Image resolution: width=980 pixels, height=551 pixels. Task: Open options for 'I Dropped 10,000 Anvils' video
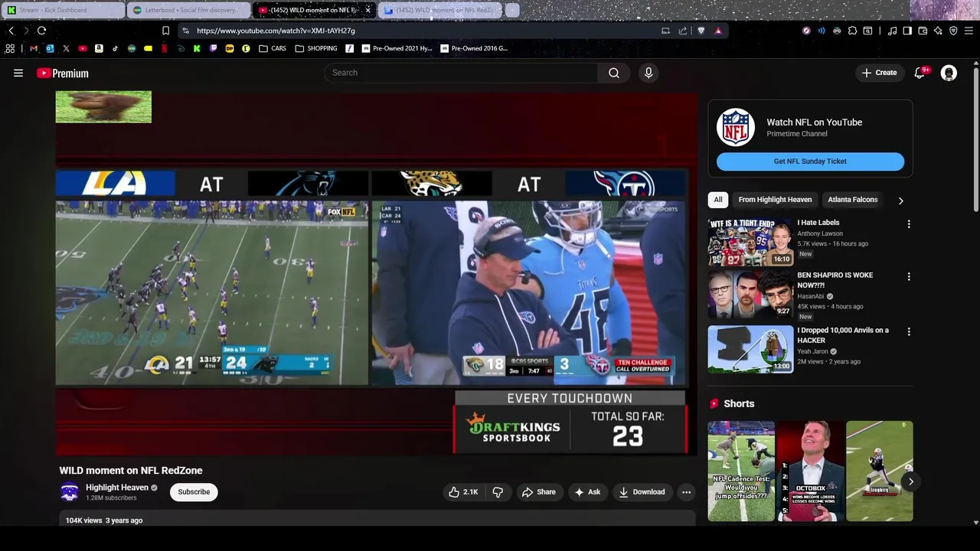tap(909, 331)
